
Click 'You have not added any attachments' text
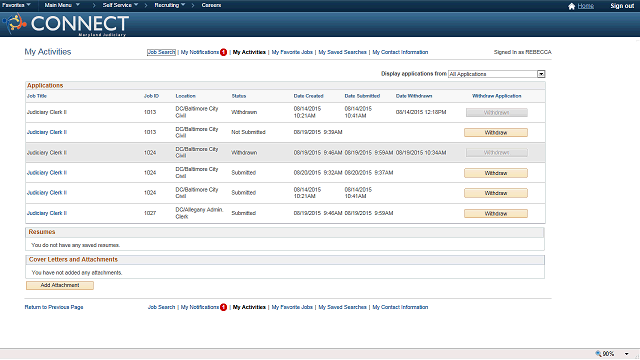(x=77, y=273)
